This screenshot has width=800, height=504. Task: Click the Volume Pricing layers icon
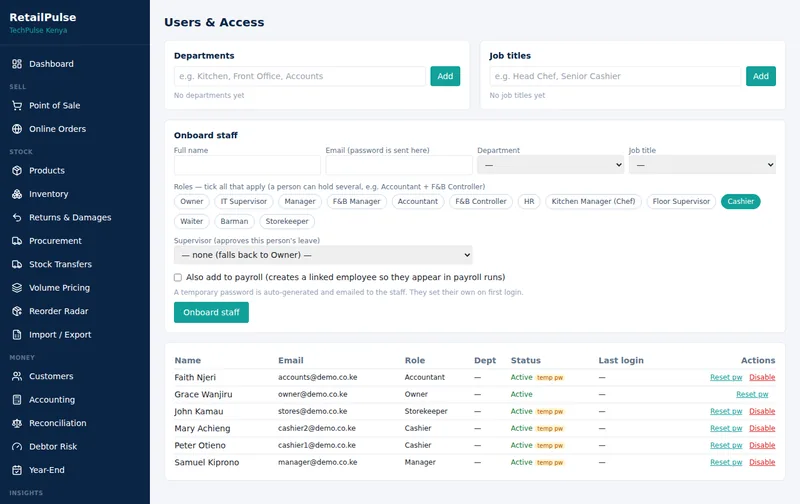17,288
